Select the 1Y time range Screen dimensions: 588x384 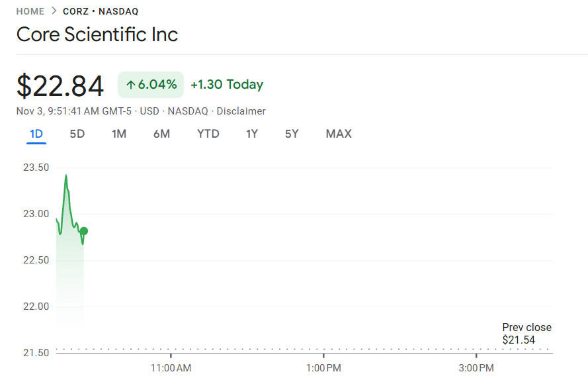pyautogui.click(x=251, y=134)
